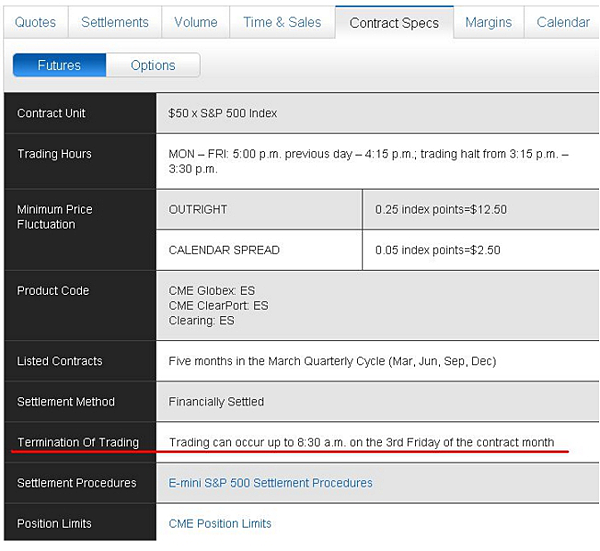Screen dimensions: 600x551
Task: Click the Product Code row label
Action: point(53,291)
